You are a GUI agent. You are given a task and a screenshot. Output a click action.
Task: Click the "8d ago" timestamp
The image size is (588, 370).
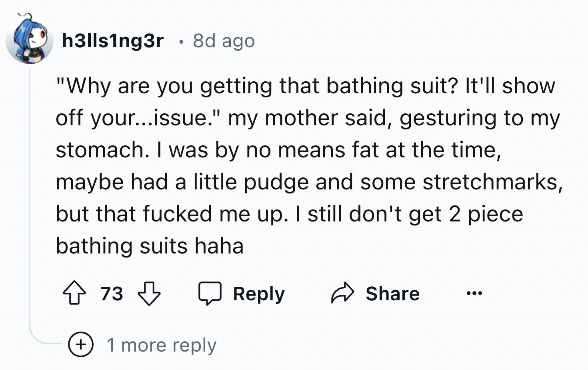pos(224,40)
